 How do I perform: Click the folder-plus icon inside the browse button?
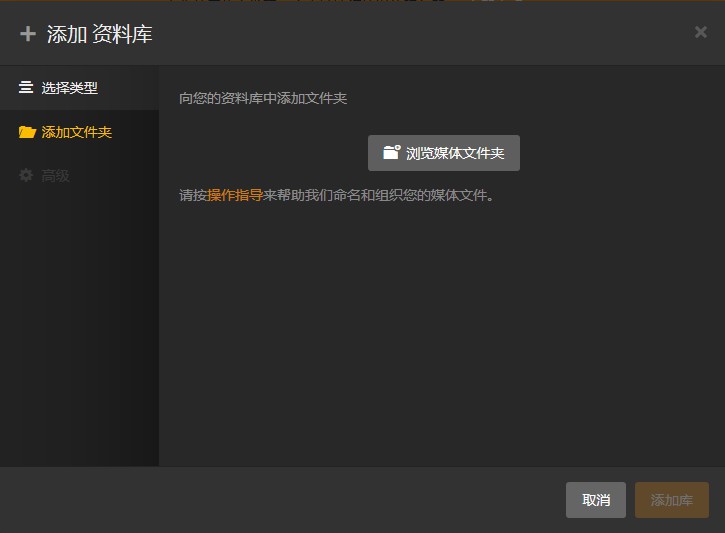pos(391,152)
